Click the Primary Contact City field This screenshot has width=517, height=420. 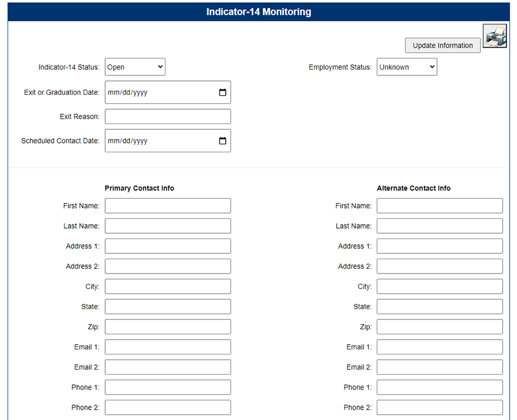(168, 286)
